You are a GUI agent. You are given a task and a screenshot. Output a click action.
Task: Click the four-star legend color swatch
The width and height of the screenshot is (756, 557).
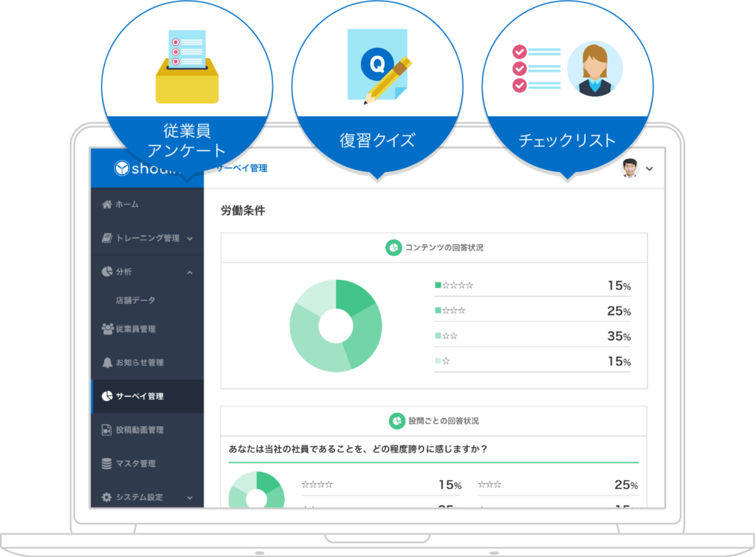[438, 285]
